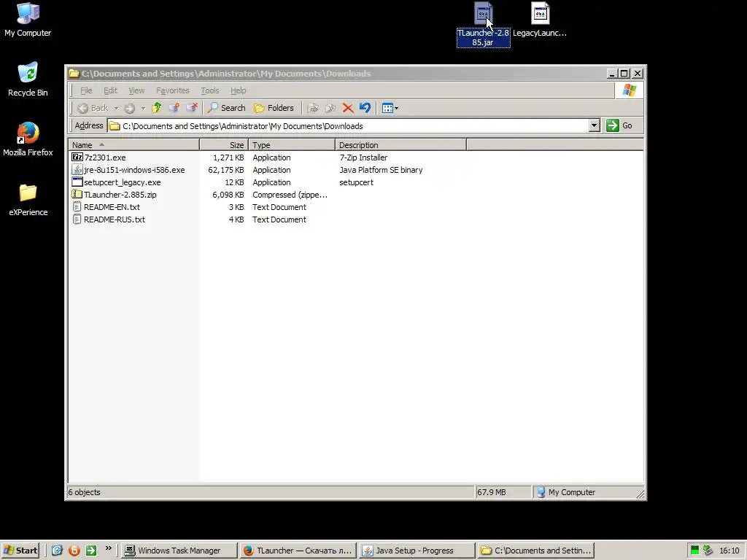
Task: Open the File menu
Action: click(86, 90)
